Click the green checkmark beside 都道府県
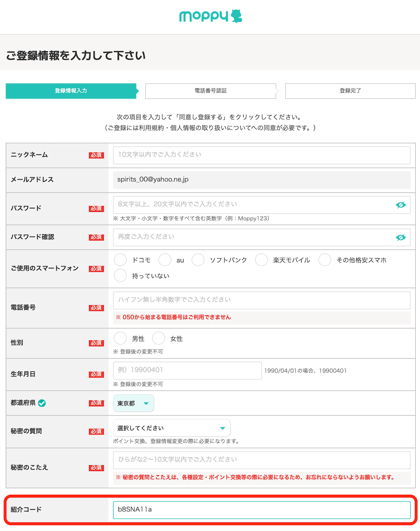Viewport: 420px width, 531px height. tap(42, 402)
